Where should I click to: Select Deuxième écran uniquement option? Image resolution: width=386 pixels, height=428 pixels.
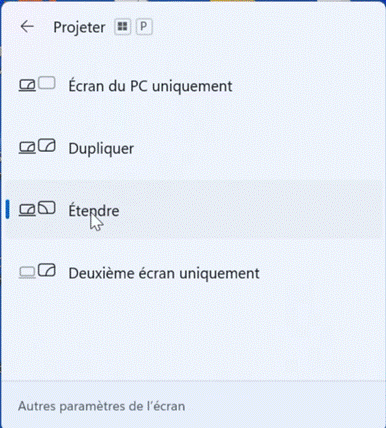[193, 273]
